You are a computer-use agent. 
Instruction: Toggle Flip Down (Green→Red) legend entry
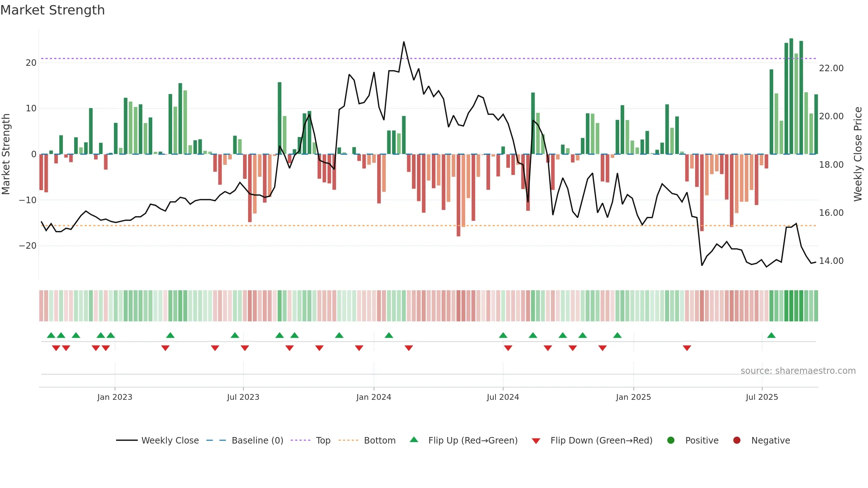click(x=592, y=440)
